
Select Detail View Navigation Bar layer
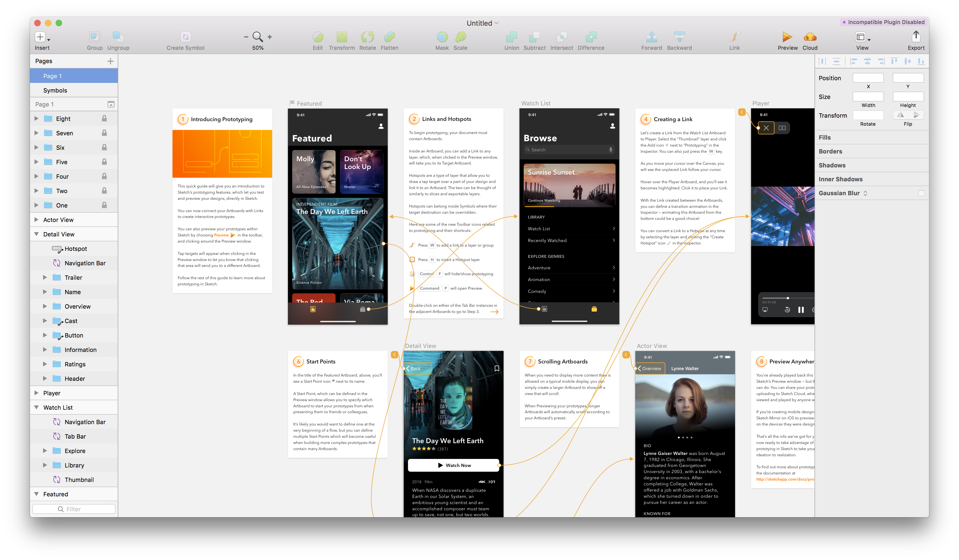point(74,263)
